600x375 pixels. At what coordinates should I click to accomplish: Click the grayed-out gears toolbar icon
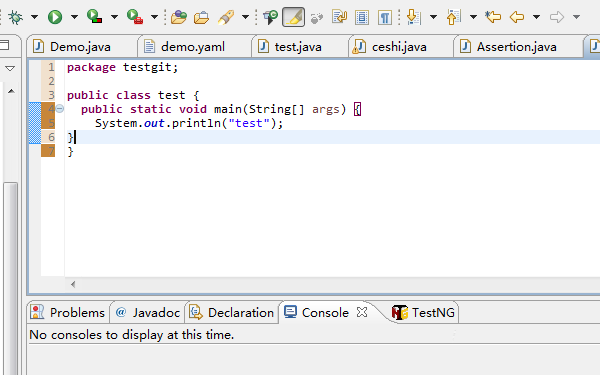pyautogui.click(x=316, y=18)
